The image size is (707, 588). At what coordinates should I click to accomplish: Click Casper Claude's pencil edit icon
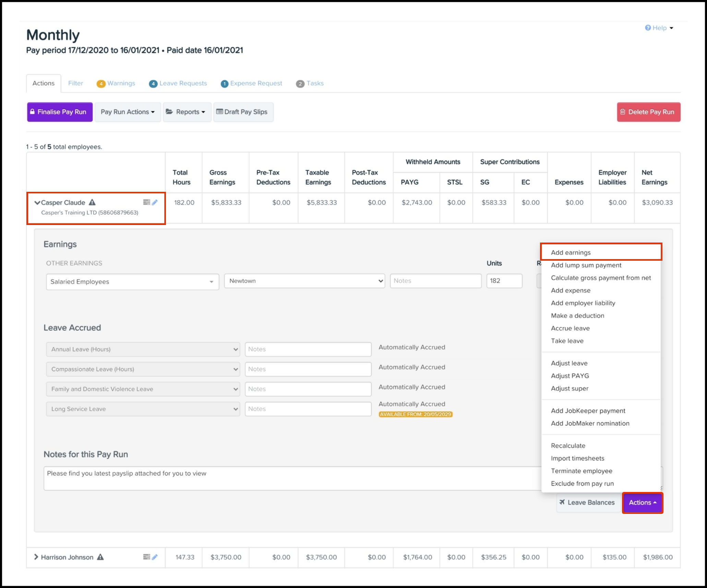click(x=155, y=202)
